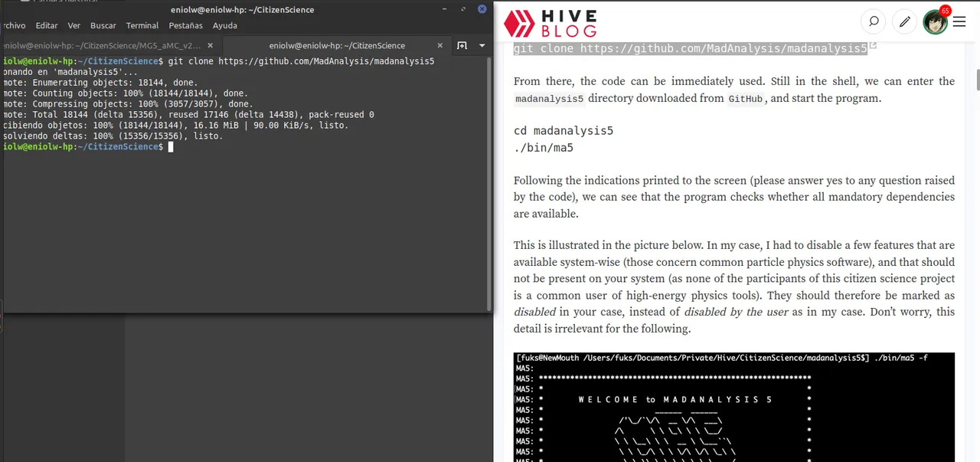
Task: Close the active ~/CitizenScience terminal tab
Action: pyautogui.click(x=442, y=46)
